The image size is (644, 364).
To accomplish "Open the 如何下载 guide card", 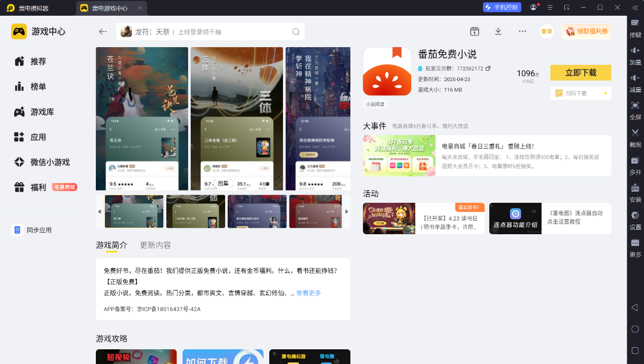I will [223, 356].
